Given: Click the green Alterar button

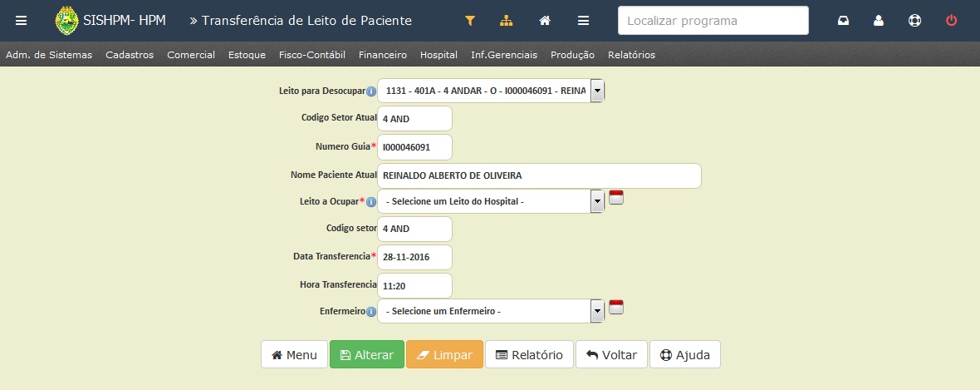Looking at the screenshot, I should click(x=367, y=355).
